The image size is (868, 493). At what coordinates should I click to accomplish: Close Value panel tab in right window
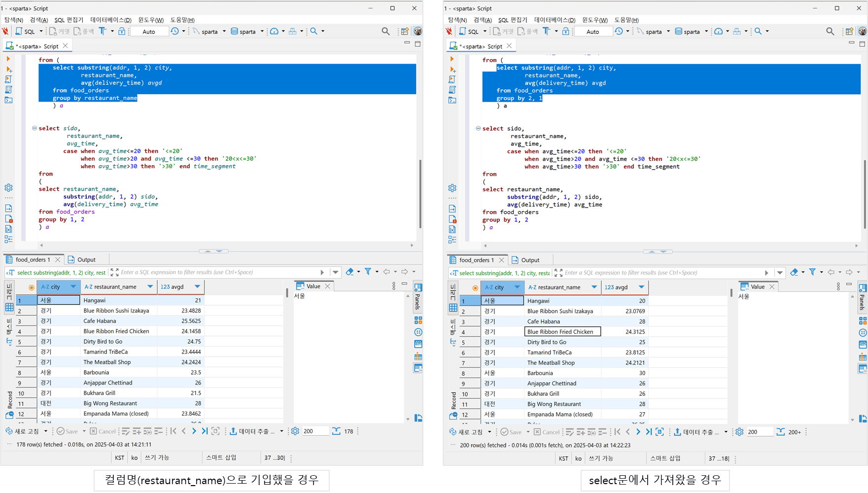point(772,286)
